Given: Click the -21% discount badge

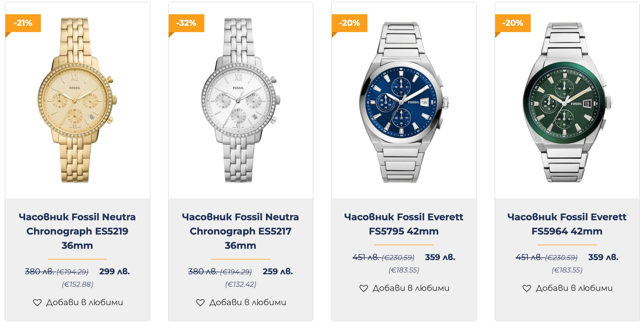Looking at the screenshot, I should pyautogui.click(x=23, y=23).
